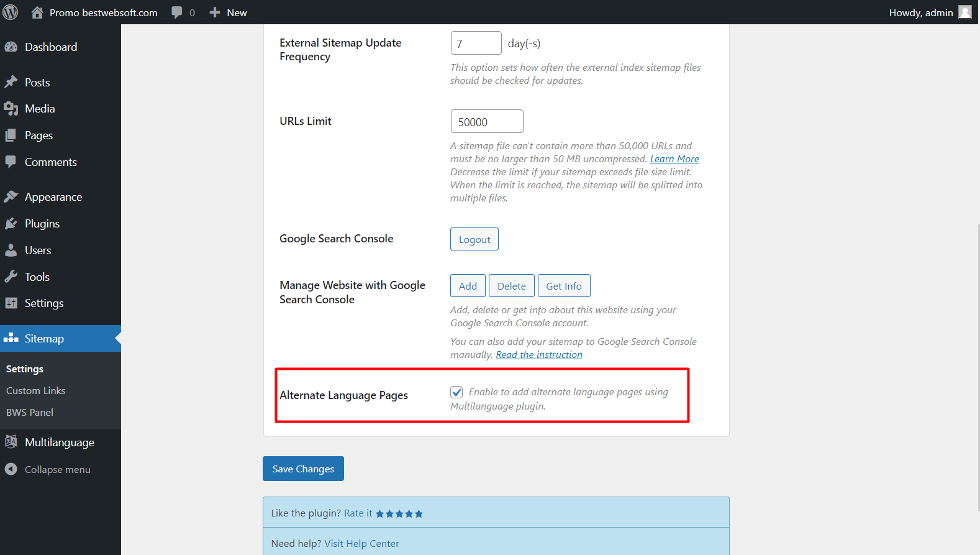Open the Sitemap menu item
The width and height of the screenshot is (980, 555).
click(x=60, y=339)
